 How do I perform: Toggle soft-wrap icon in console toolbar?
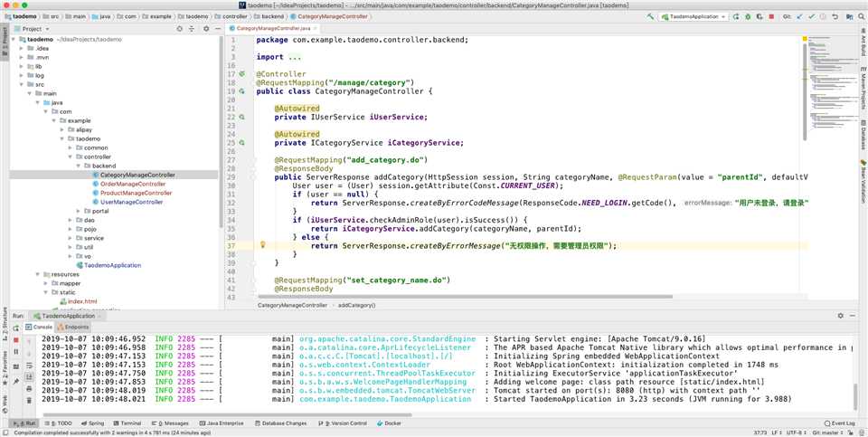[x=29, y=366]
